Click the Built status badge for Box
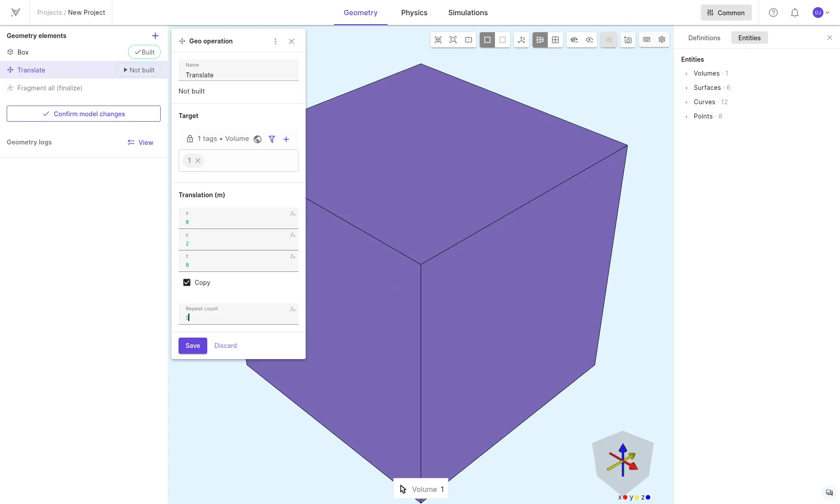Screen dimensions: 840x504 coord(144,52)
